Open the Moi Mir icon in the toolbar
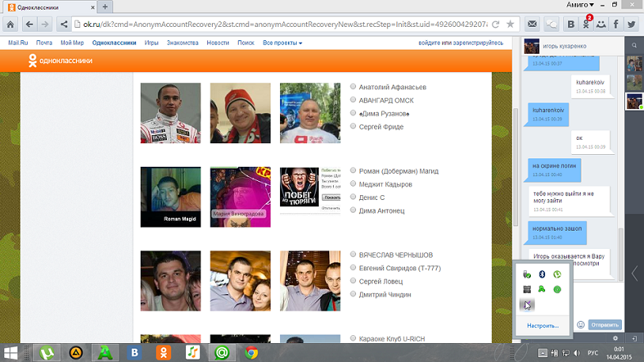The image size is (644, 362). [x=600, y=25]
